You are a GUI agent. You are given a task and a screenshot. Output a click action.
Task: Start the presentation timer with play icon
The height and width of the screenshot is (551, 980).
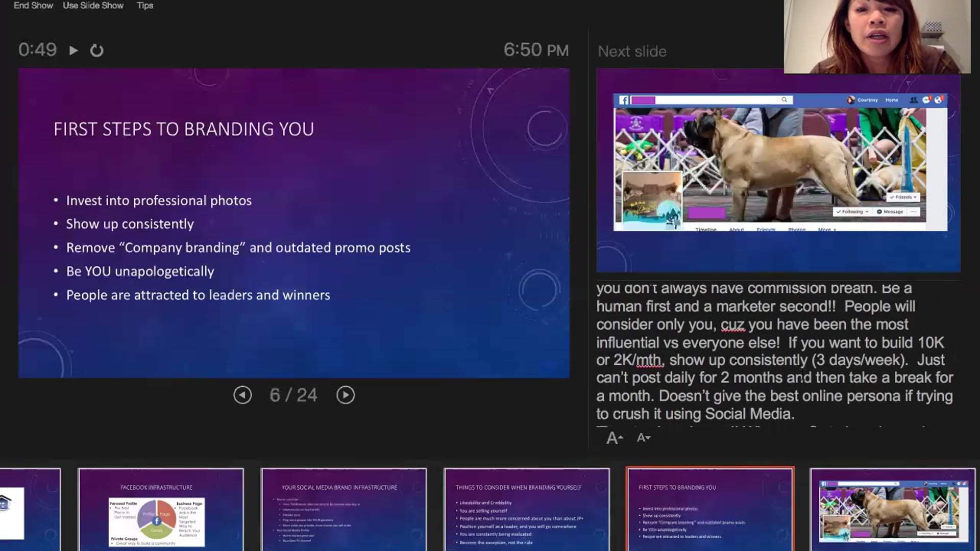[x=73, y=51]
